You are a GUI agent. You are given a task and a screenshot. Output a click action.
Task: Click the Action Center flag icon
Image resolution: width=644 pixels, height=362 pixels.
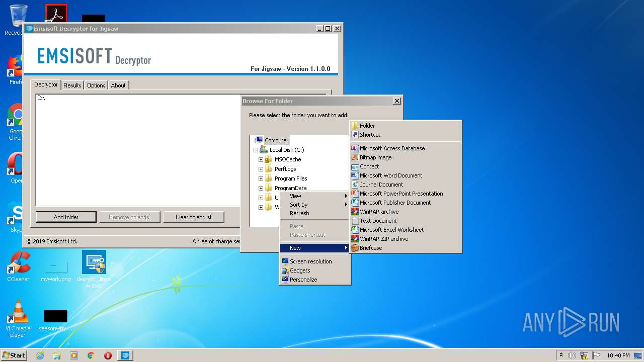(x=596, y=355)
